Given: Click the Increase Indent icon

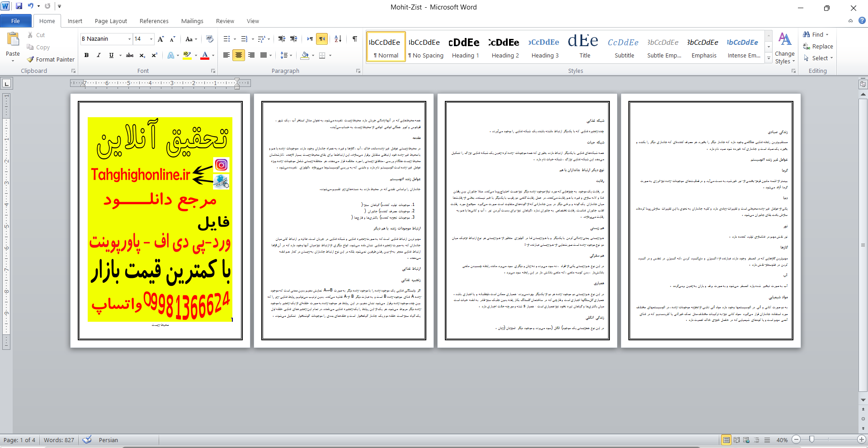Looking at the screenshot, I should [294, 39].
